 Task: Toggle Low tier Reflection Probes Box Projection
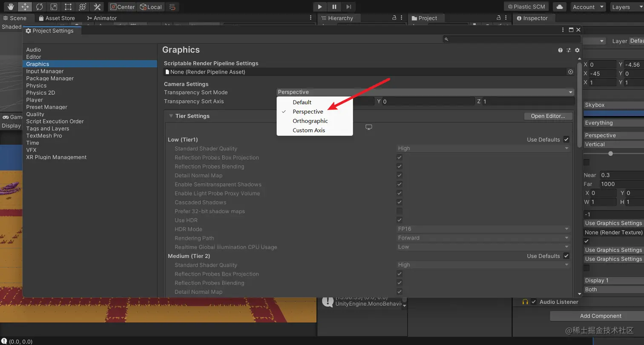click(400, 157)
